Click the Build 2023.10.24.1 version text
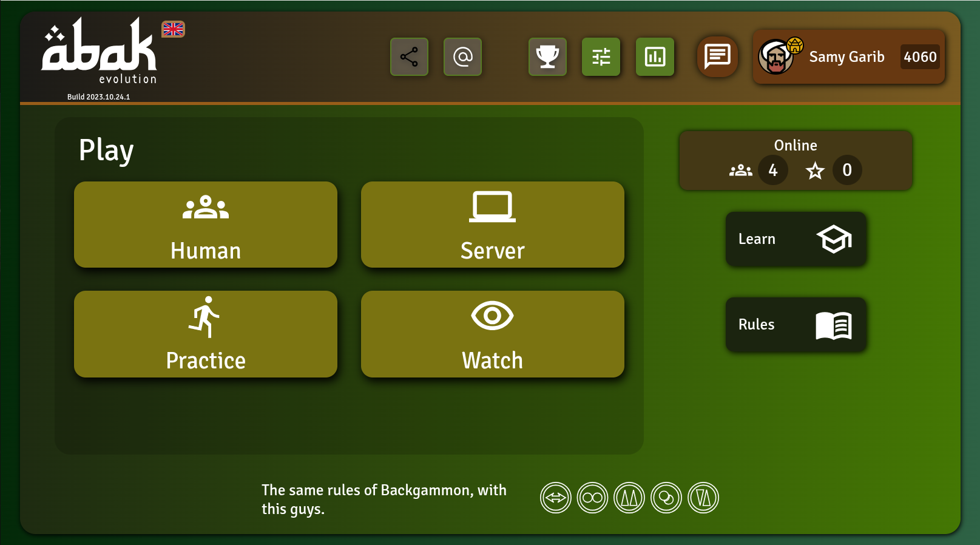 click(x=98, y=97)
